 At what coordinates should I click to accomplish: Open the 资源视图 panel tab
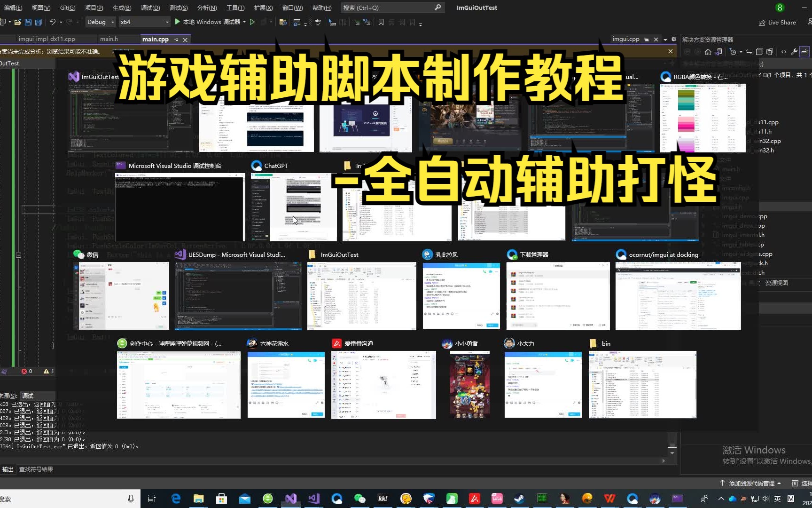click(776, 283)
